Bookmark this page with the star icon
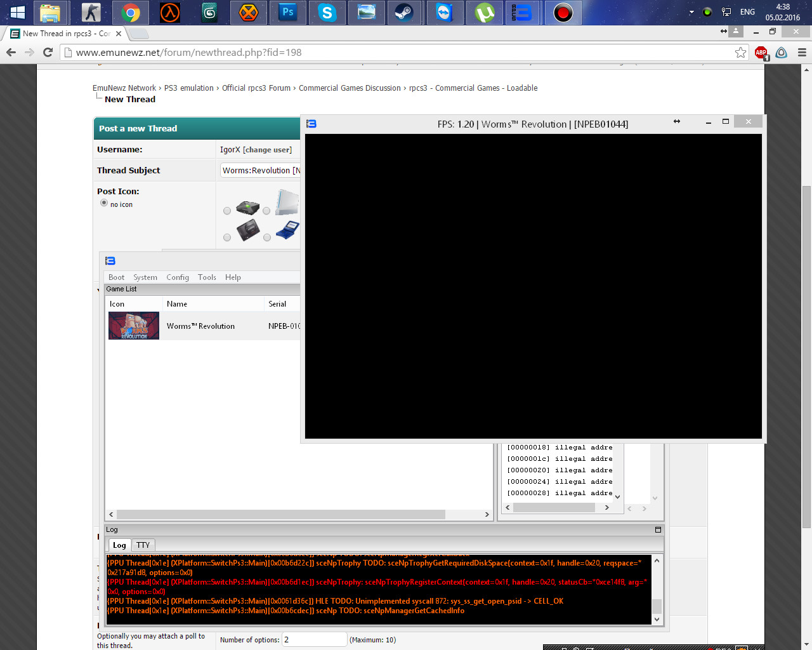This screenshot has width=812, height=650. (740, 53)
